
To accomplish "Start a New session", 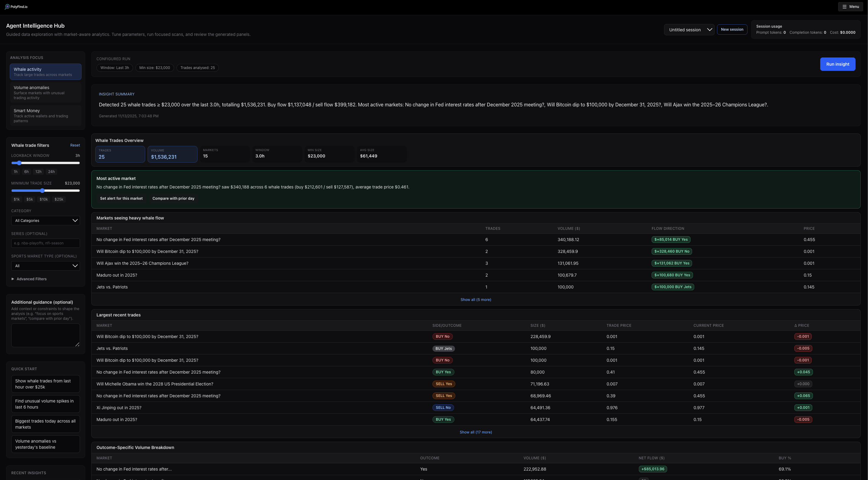I will tap(732, 29).
